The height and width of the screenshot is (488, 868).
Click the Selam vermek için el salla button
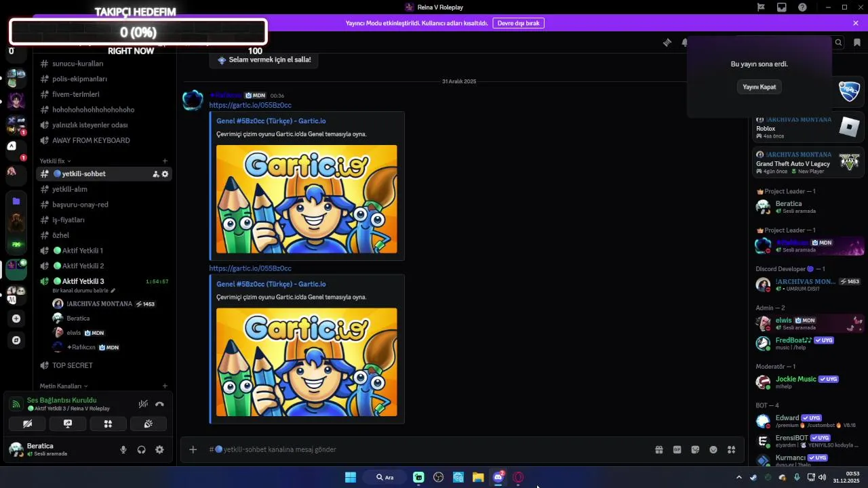[x=264, y=60]
